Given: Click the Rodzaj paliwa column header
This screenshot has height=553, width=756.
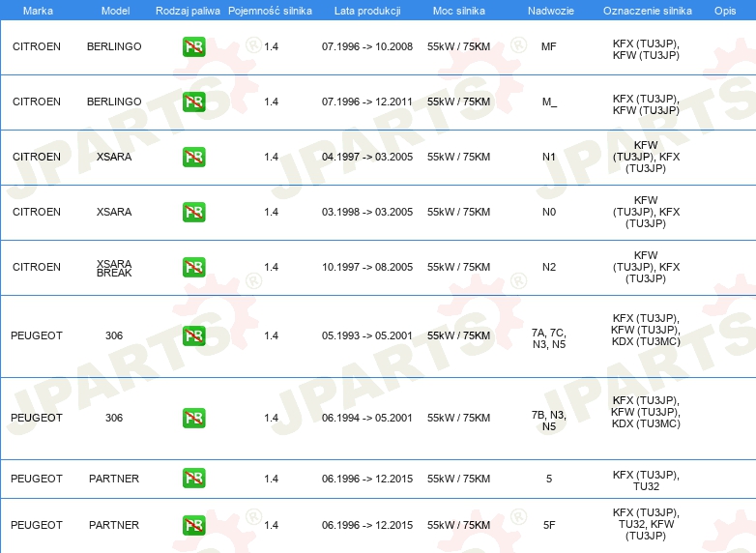Looking at the screenshot, I should click(188, 11).
